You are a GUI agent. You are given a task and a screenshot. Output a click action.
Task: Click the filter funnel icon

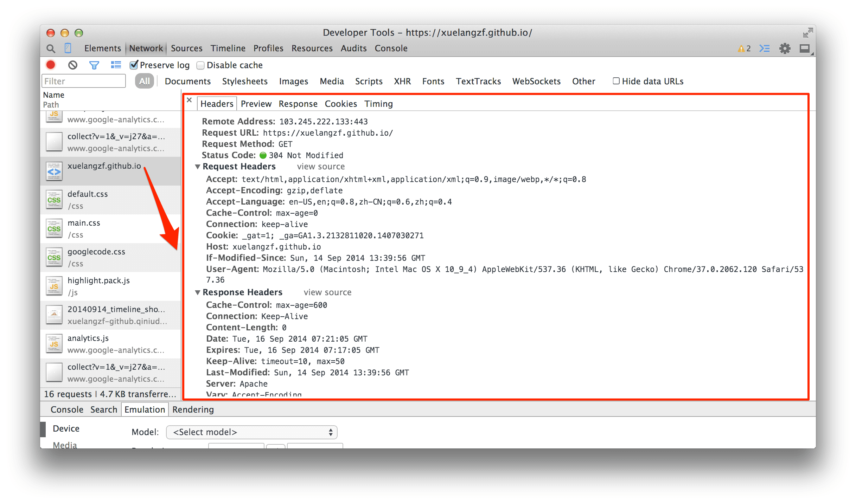coord(94,65)
